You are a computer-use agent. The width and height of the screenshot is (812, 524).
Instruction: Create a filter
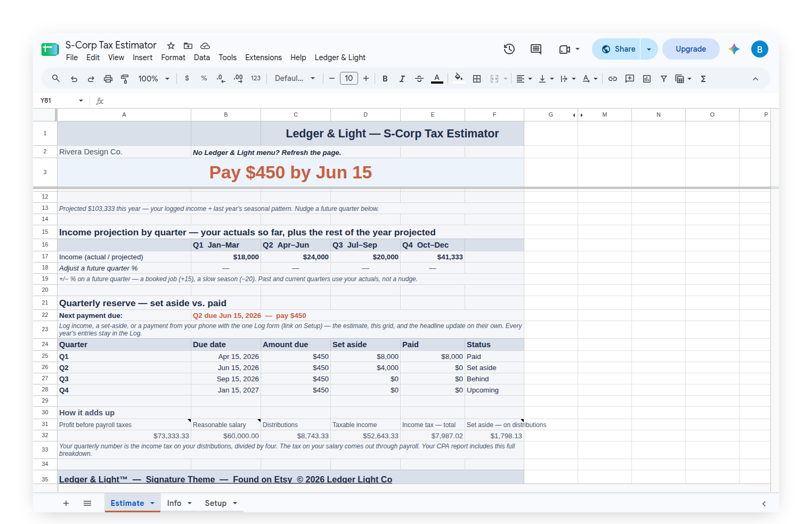[664, 78]
